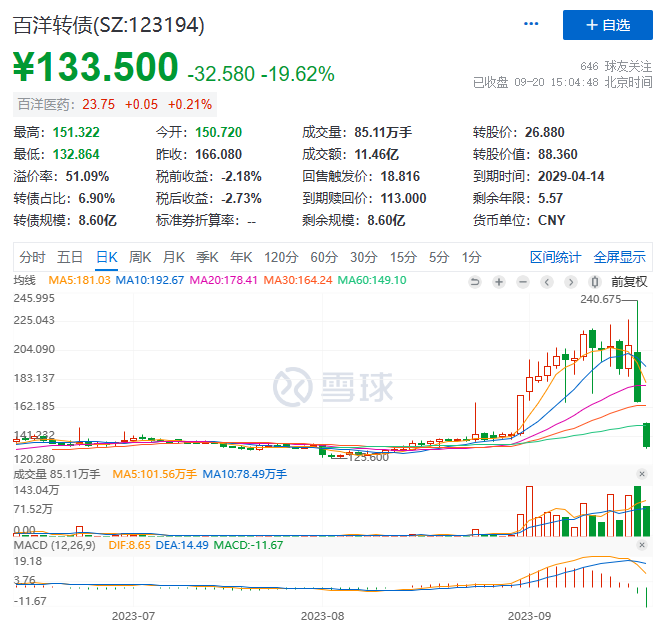The width and height of the screenshot is (661, 629).
Task: Click MA20:178.41 indicator label
Action: point(223,280)
